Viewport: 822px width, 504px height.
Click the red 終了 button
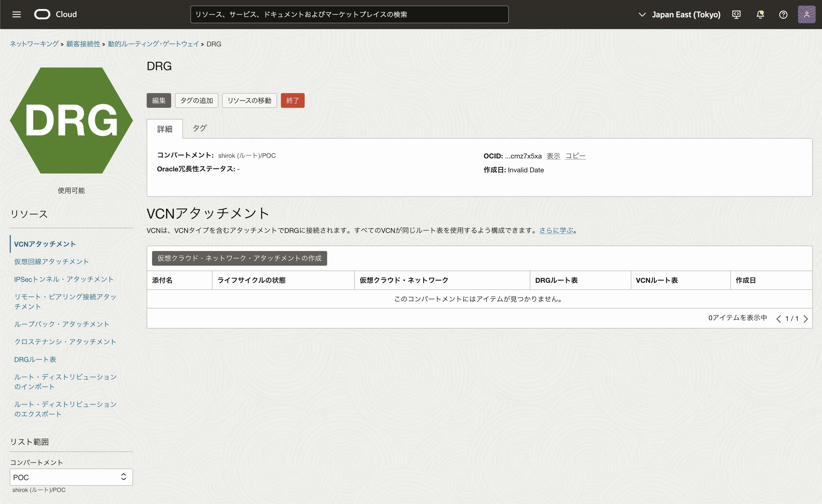point(292,100)
